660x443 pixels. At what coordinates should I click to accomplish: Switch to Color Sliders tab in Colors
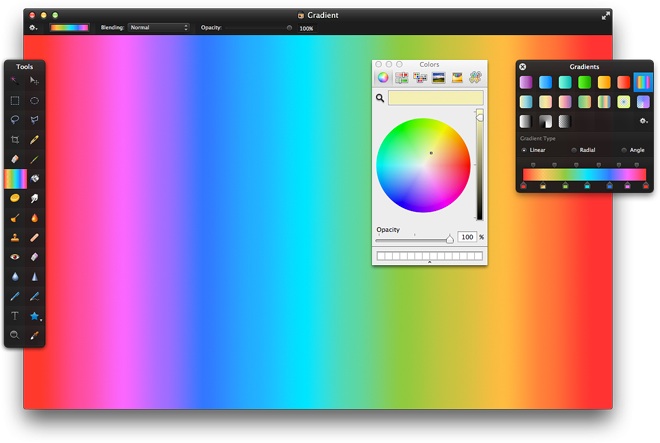coord(401,77)
